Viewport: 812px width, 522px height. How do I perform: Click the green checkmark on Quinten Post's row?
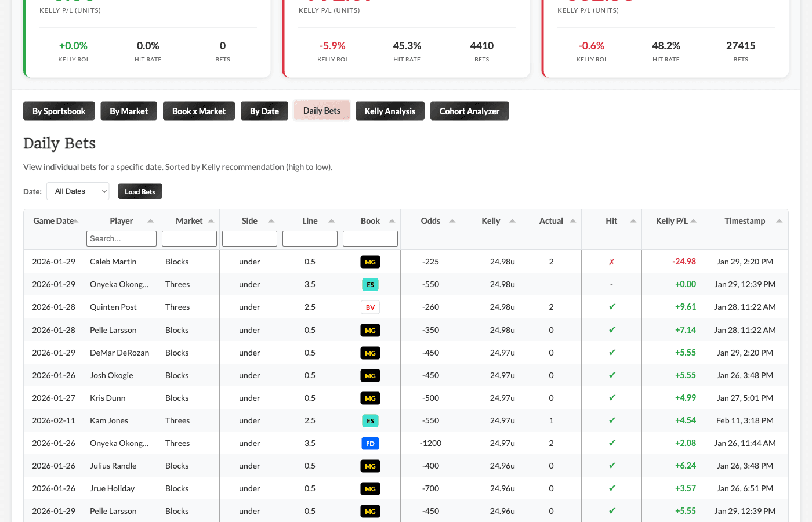(x=611, y=307)
